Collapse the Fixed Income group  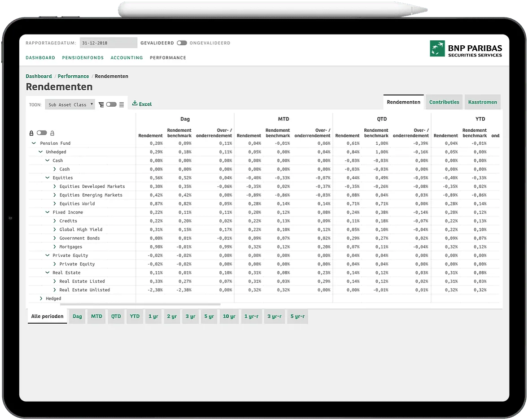click(48, 212)
